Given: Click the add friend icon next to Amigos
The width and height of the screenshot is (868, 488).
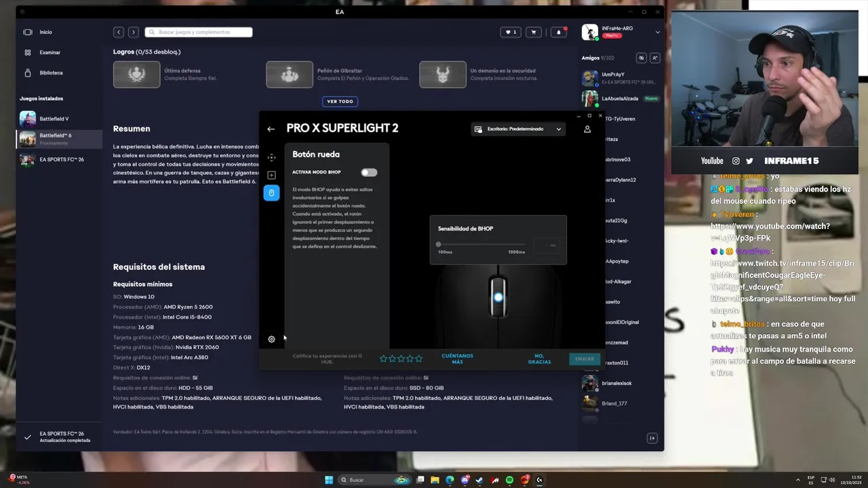Looking at the screenshot, I should click(x=654, y=58).
